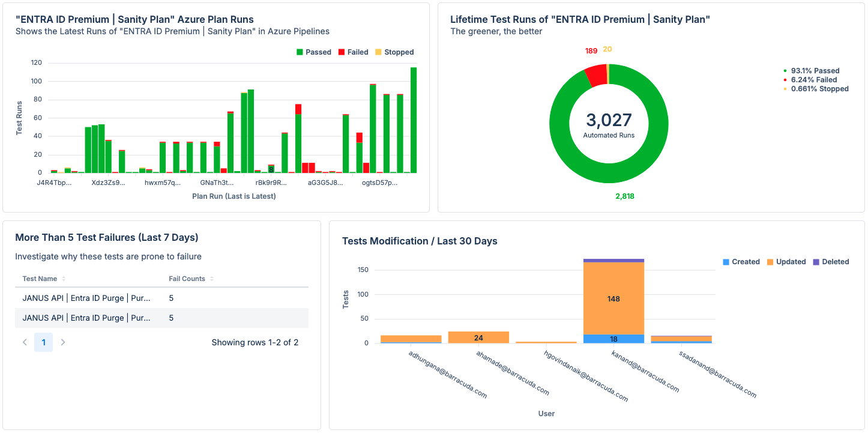Viewport: 868px width, 433px height.
Task: Click the "3,027 Automated Runs" donut center
Action: (x=609, y=123)
